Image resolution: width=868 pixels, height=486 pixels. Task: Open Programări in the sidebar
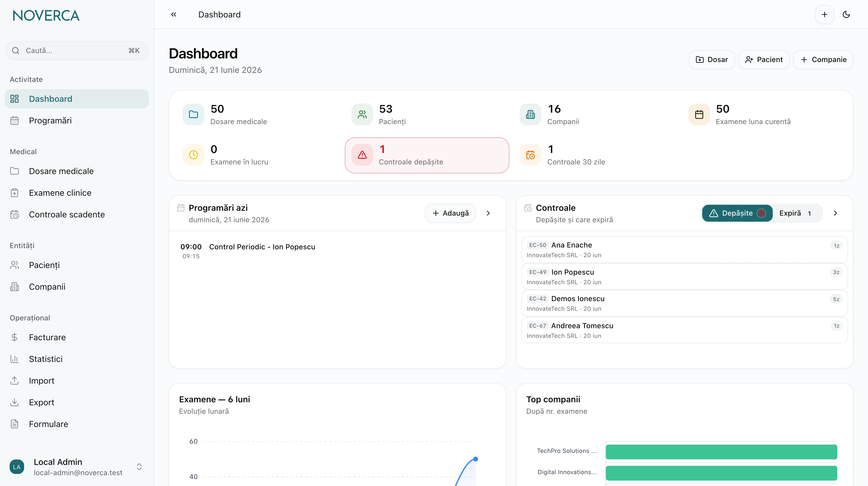pyautogui.click(x=77, y=120)
